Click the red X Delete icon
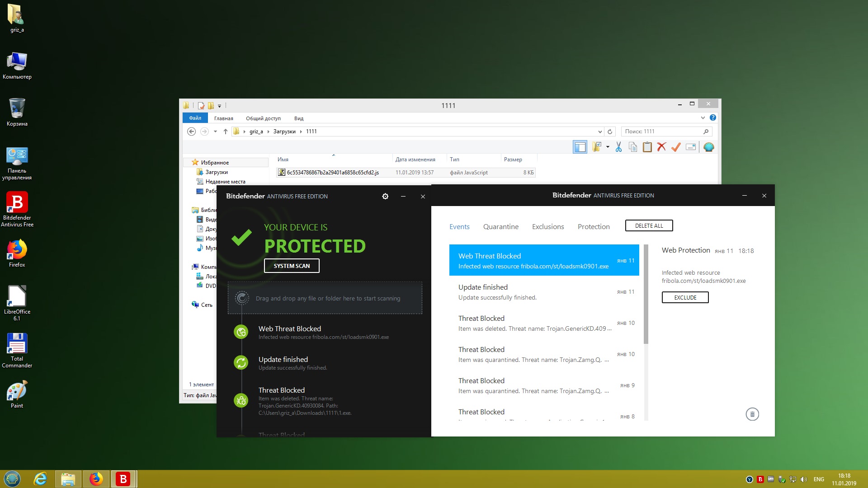Screen dimensions: 868x488 pyautogui.click(x=661, y=147)
